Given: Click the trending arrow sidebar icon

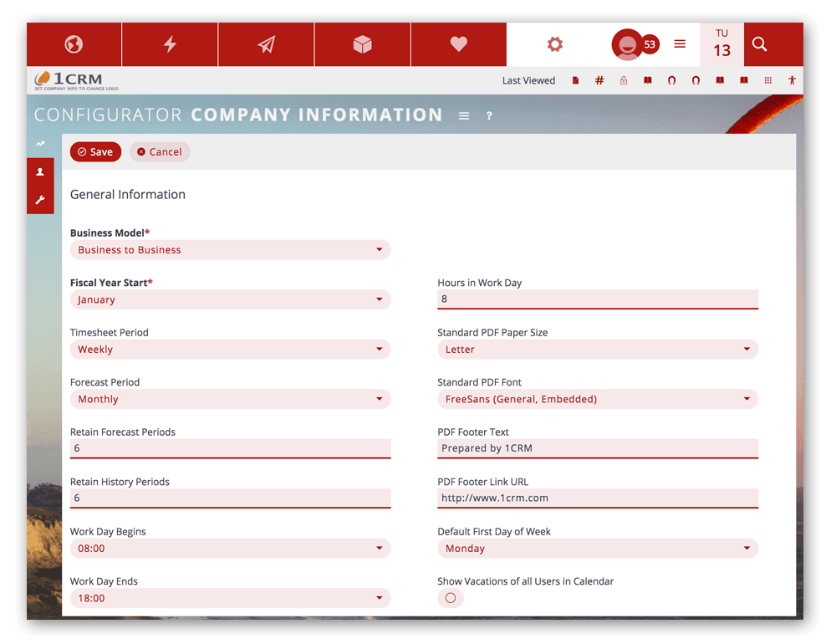Looking at the screenshot, I should (x=40, y=143).
